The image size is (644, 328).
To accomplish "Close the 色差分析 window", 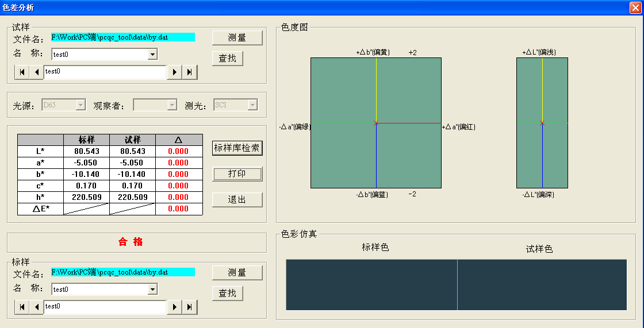I will [x=635, y=7].
